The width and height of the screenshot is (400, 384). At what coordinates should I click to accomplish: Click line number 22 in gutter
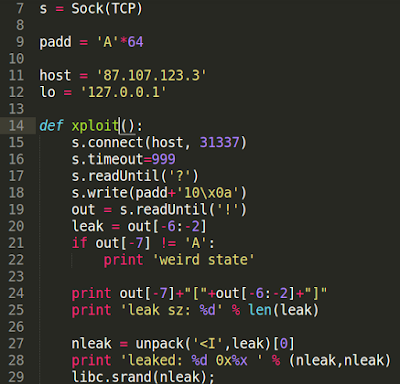coord(16,259)
